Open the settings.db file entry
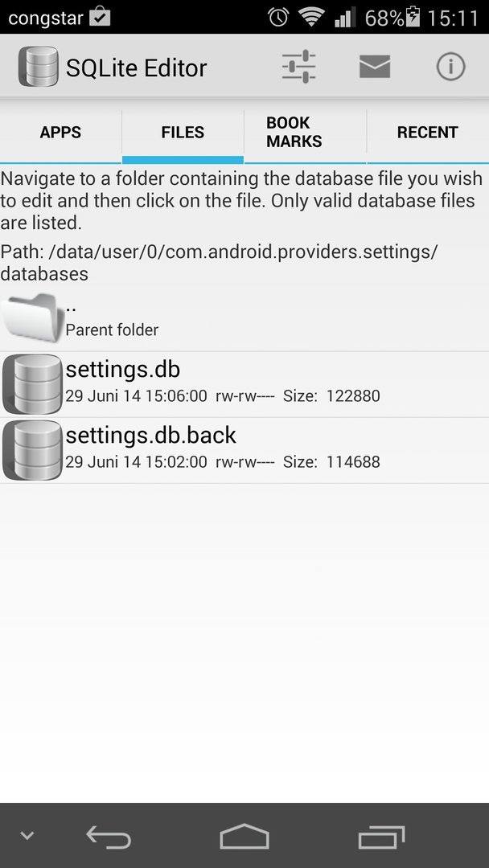 click(x=244, y=384)
